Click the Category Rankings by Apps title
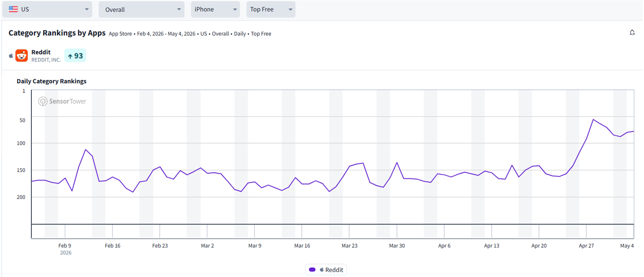 coord(57,33)
